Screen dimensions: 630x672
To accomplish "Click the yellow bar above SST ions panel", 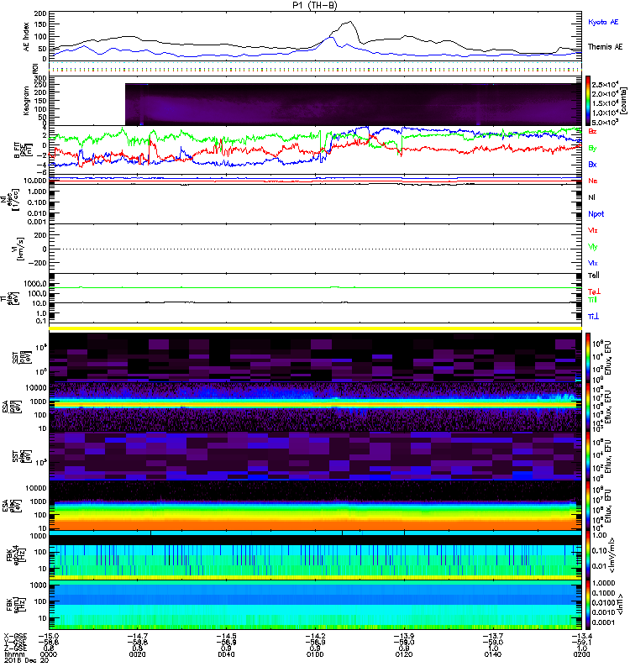I will 316,328.
